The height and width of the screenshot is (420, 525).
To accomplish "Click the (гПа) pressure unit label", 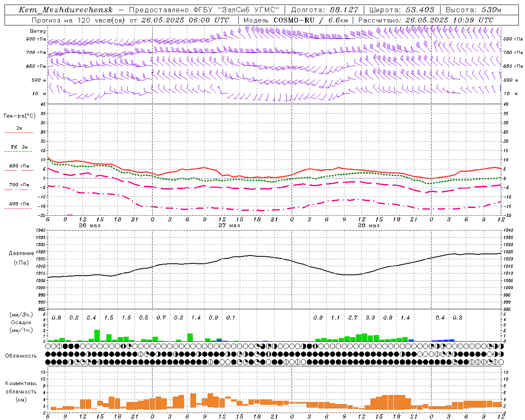I will 21,262.
